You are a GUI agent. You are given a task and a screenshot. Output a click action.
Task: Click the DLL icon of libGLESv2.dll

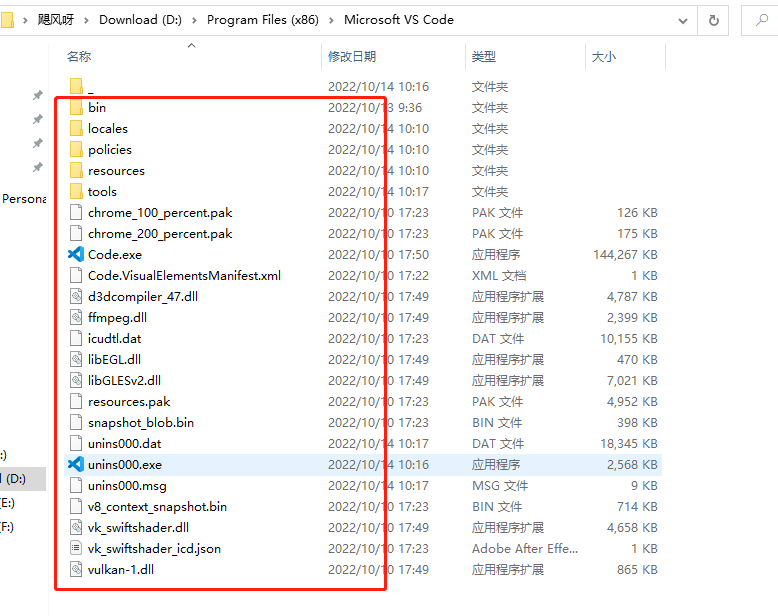point(76,380)
